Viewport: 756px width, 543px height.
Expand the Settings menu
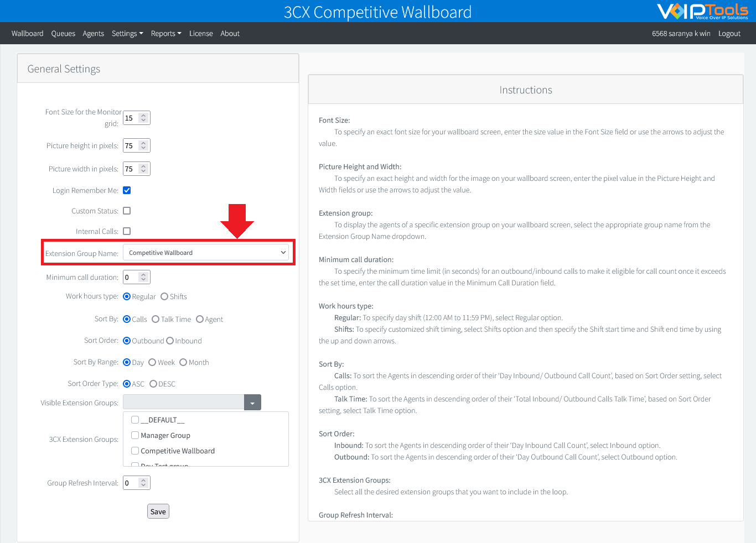[x=127, y=33]
